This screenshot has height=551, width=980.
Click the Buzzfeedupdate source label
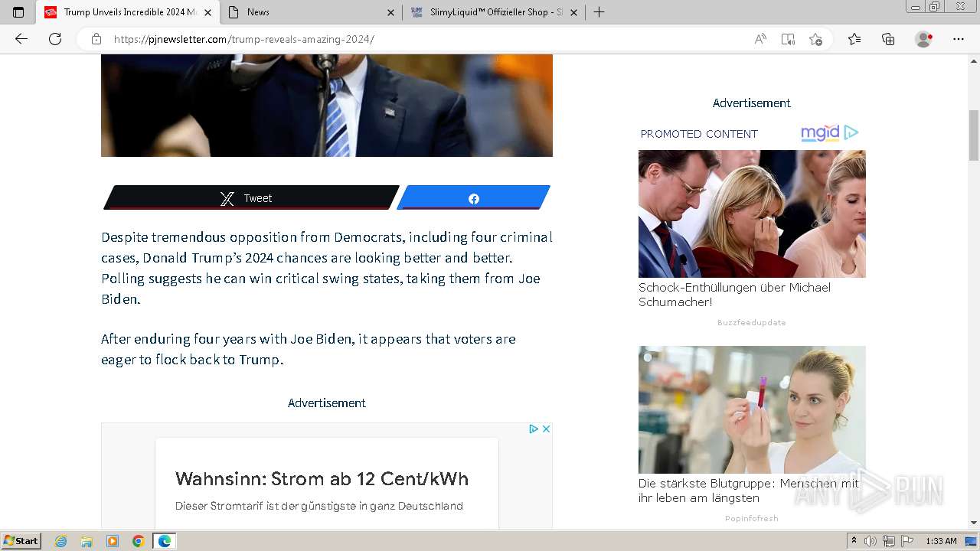pyautogui.click(x=752, y=323)
